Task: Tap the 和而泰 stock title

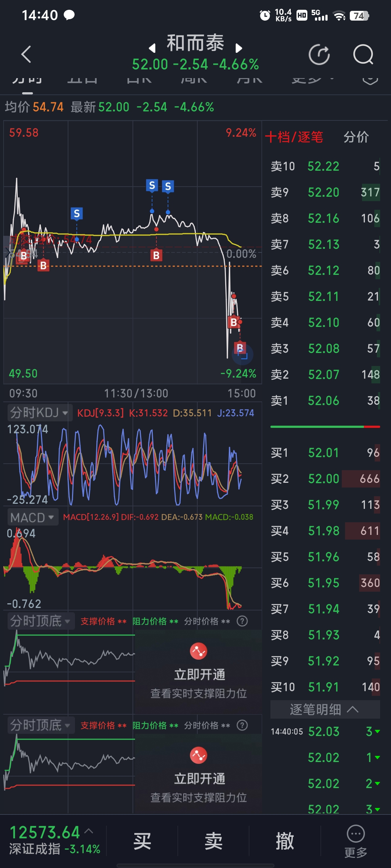Action: pos(195,43)
